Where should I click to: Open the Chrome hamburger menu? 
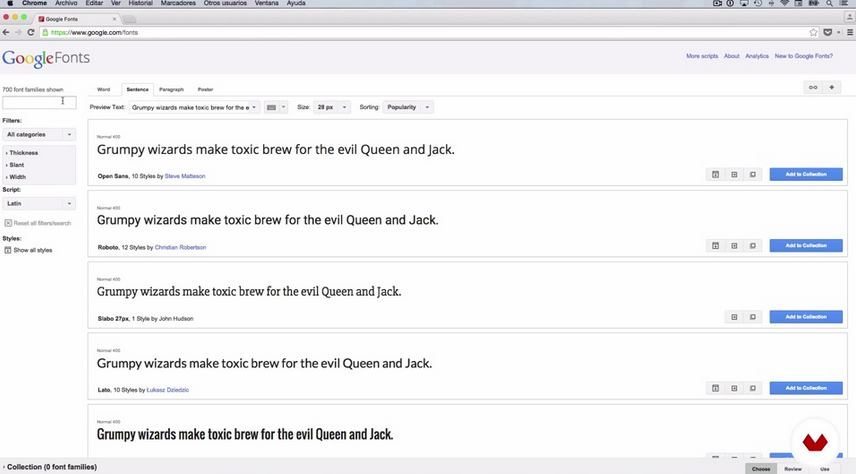point(850,33)
